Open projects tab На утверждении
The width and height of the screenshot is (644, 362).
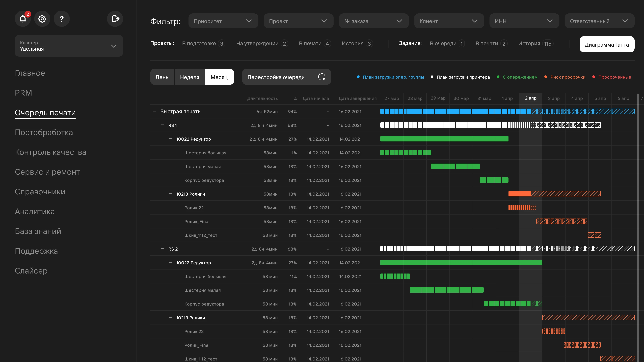tap(262, 43)
